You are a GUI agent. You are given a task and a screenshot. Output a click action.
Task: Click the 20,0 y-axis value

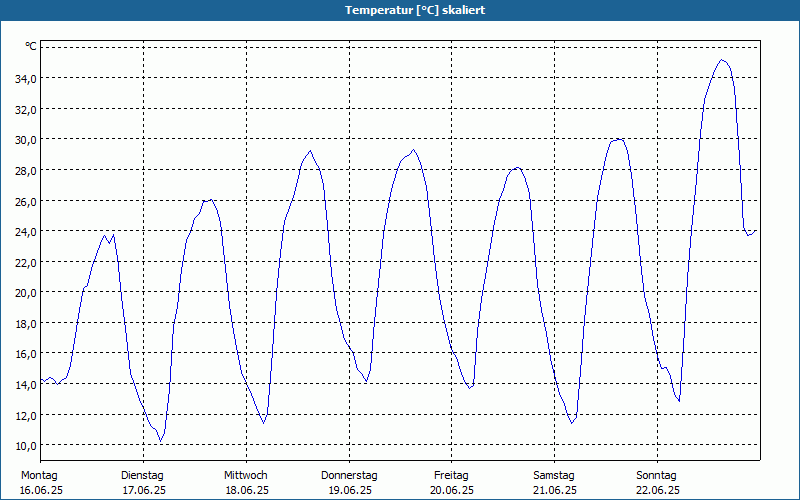tap(27, 293)
